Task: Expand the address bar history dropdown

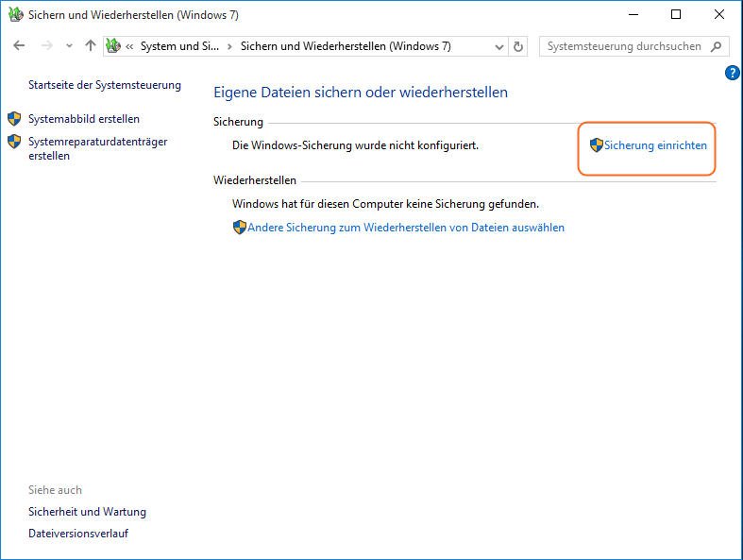Action: click(499, 47)
